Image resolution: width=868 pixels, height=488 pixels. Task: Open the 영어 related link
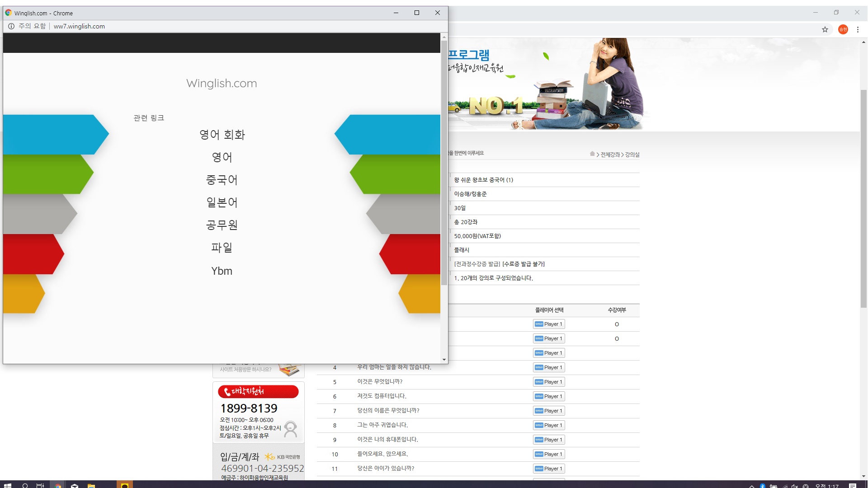pos(222,157)
